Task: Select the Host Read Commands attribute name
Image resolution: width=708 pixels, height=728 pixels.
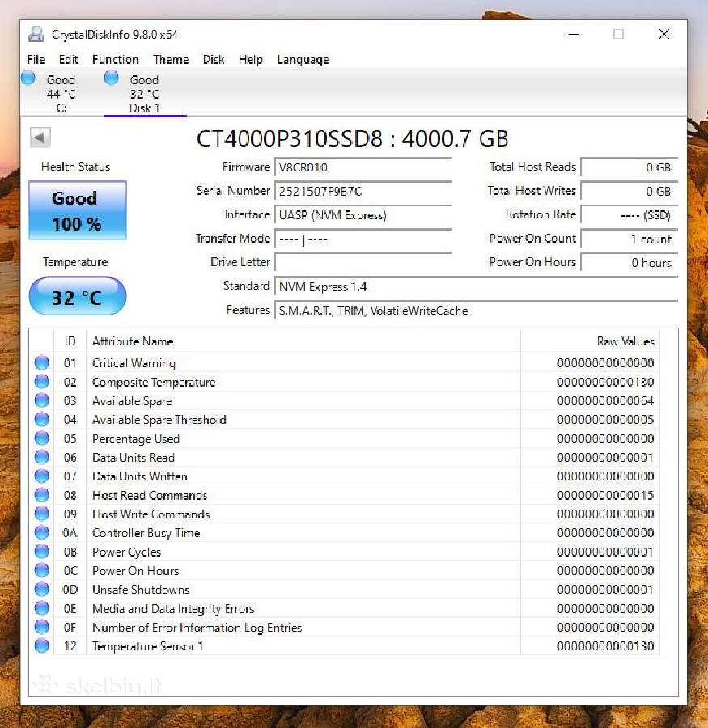Action: [150, 495]
